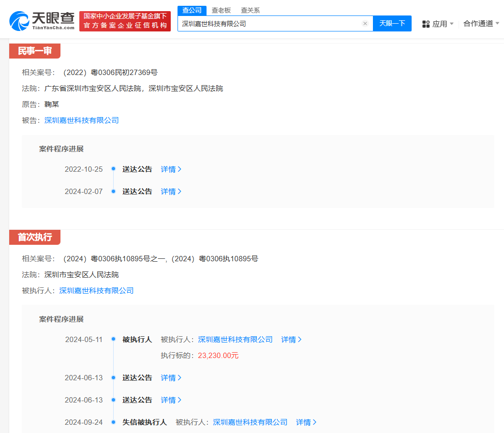Open company link in 2024-05-11 被执行人 entry
504x433 pixels.
[235, 340]
